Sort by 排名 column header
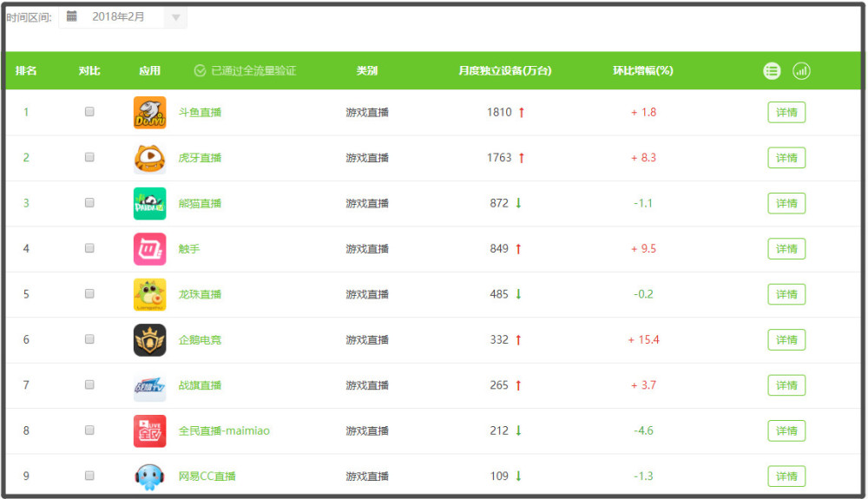 pos(26,71)
